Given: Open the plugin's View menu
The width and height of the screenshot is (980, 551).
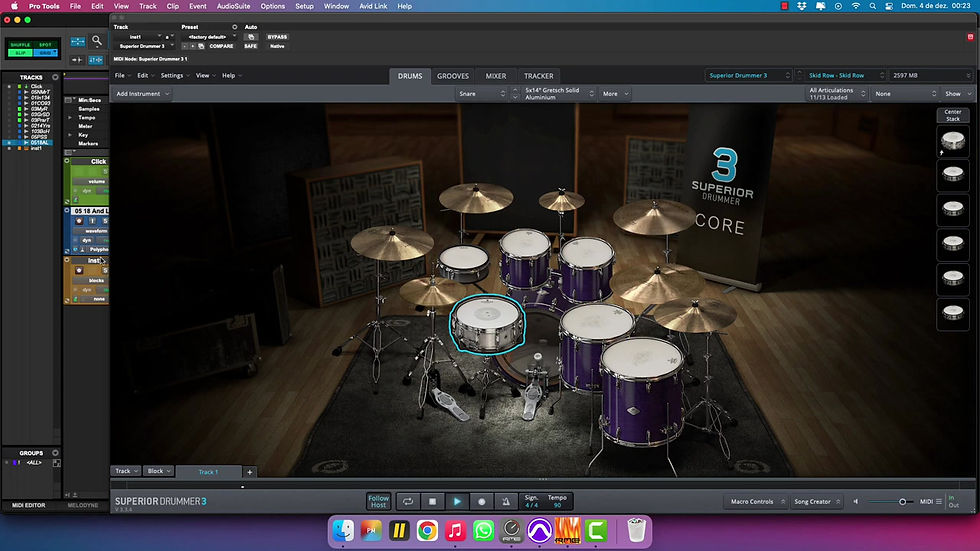Looking at the screenshot, I should [205, 76].
